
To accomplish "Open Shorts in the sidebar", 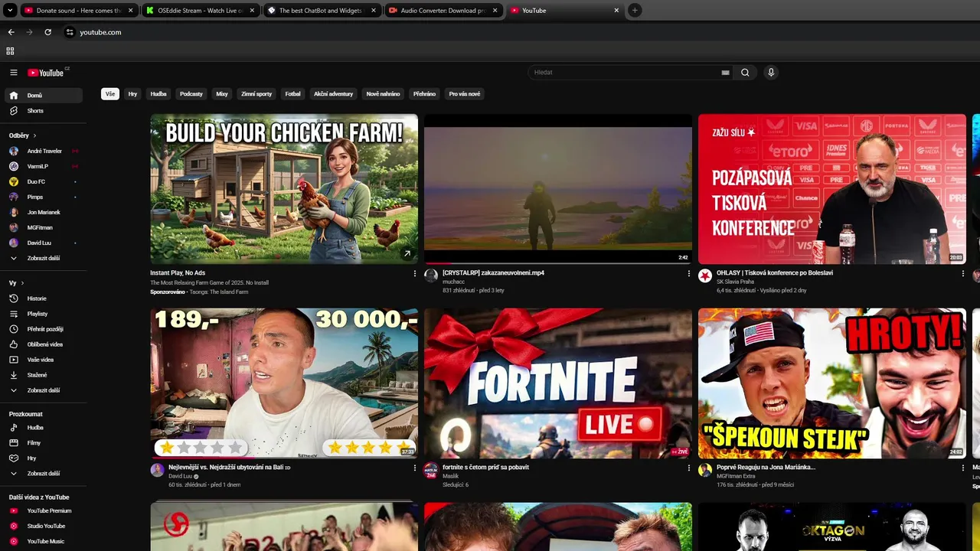I will click(44, 111).
